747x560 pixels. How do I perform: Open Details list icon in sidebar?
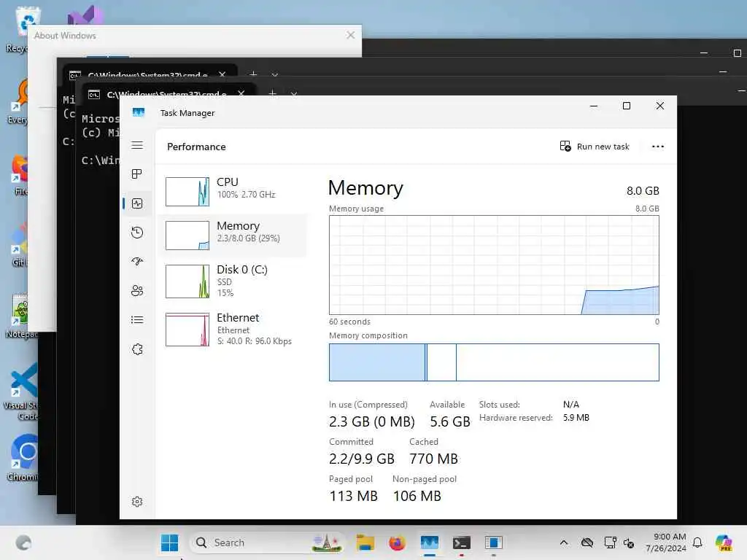[137, 319]
